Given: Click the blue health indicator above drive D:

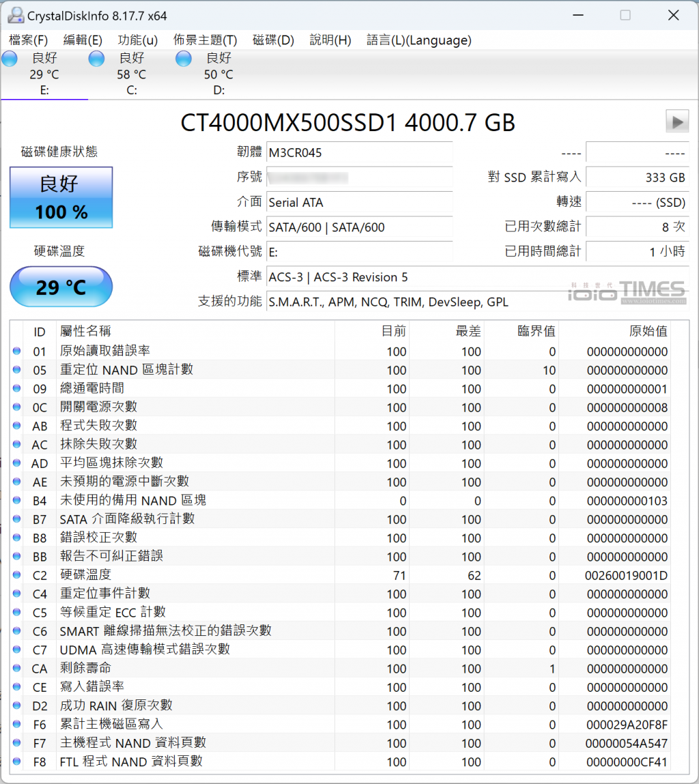Looking at the screenshot, I should coord(183,59).
